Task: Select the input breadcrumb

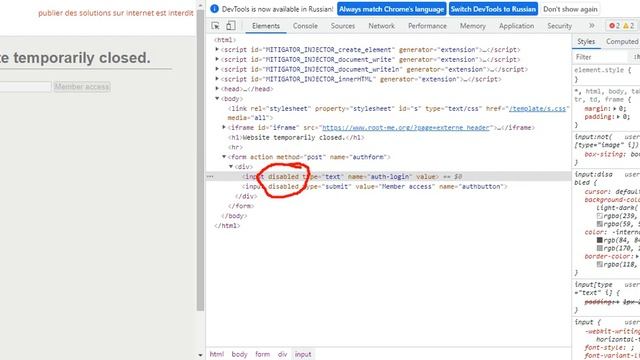Action: pyautogui.click(x=303, y=354)
